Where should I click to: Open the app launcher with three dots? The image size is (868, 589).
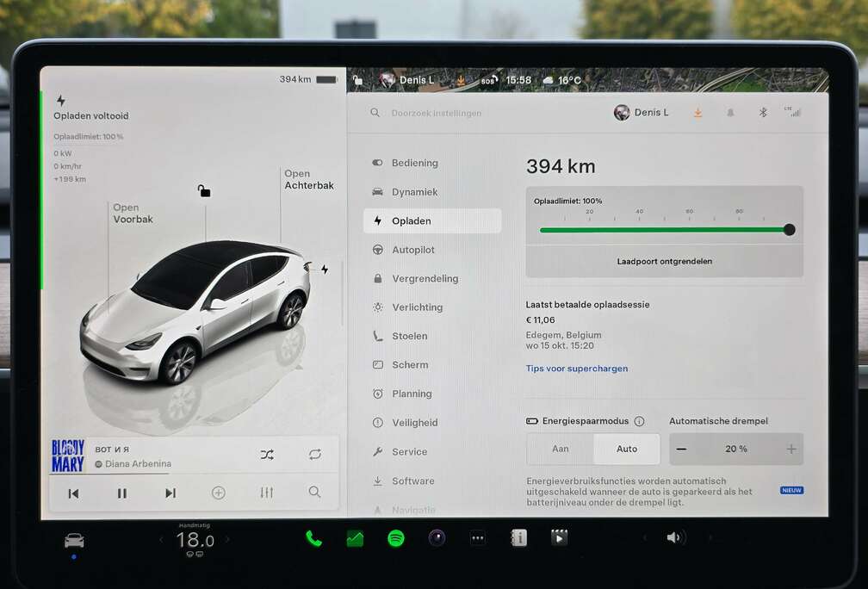[478, 536]
